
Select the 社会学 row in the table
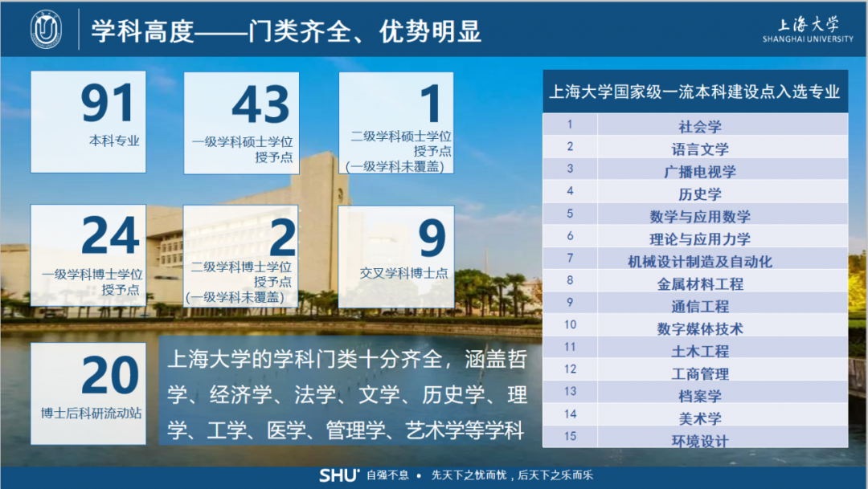tap(696, 125)
